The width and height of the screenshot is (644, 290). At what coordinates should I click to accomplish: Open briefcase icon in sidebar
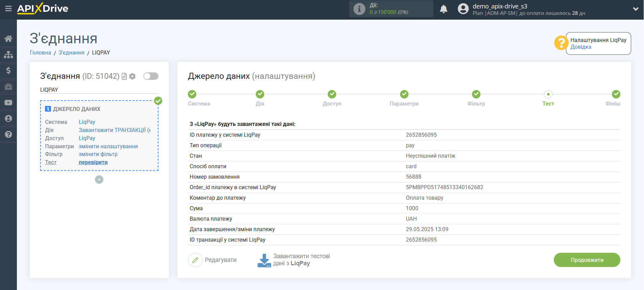[x=8, y=87]
